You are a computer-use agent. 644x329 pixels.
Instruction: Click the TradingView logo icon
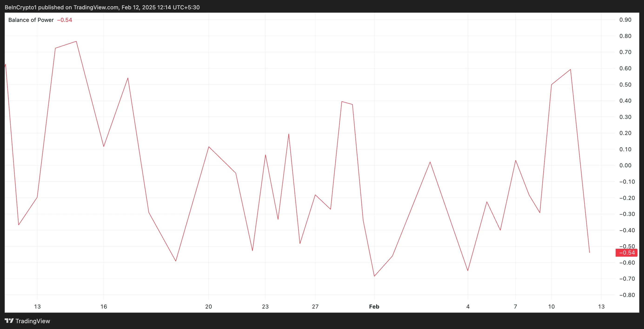point(9,321)
